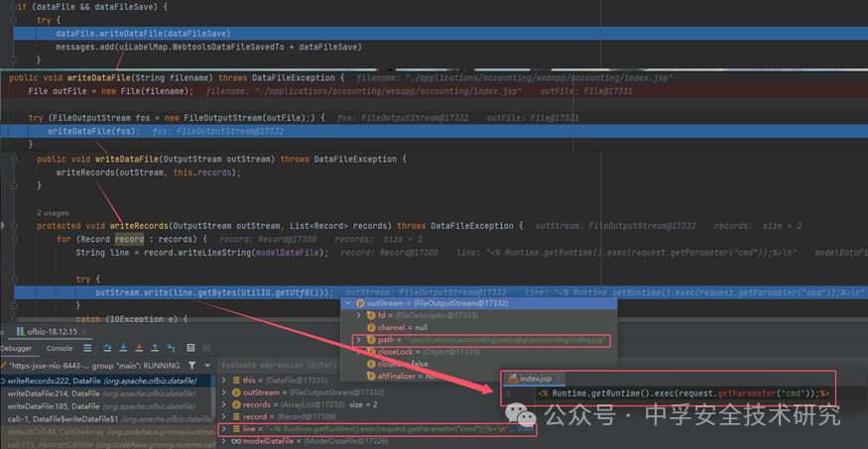The image size is (868, 449).
Task: Click 'File outFile = new File(filename)' line
Action: pyautogui.click(x=111, y=91)
